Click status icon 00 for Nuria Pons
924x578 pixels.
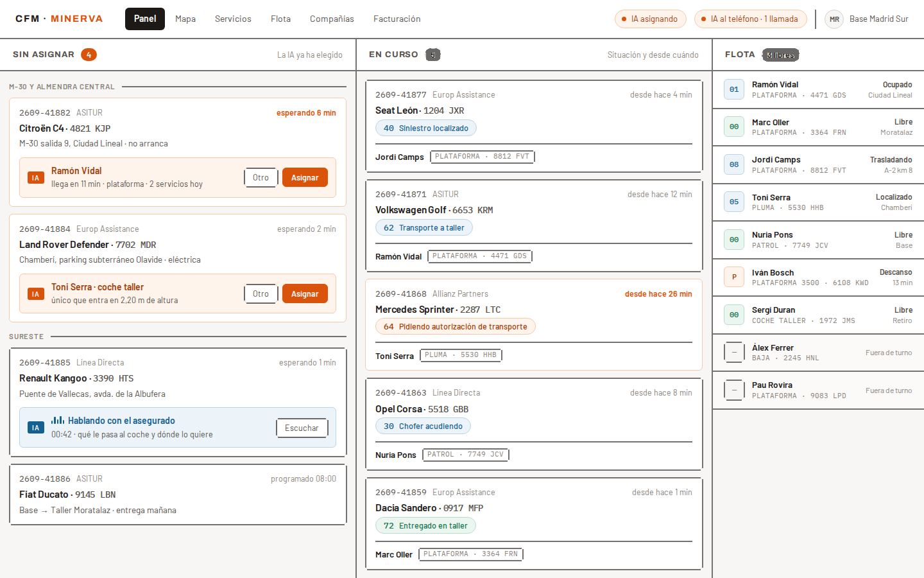[x=734, y=240]
